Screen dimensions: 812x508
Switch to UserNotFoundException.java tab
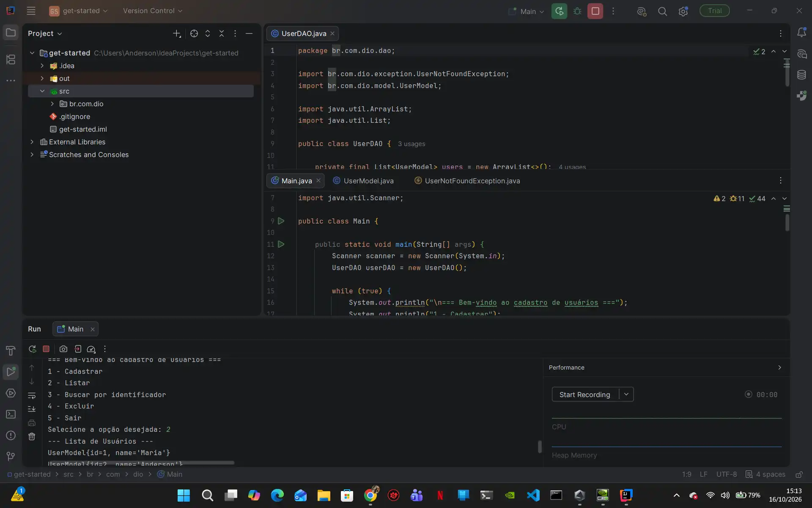coord(467,181)
